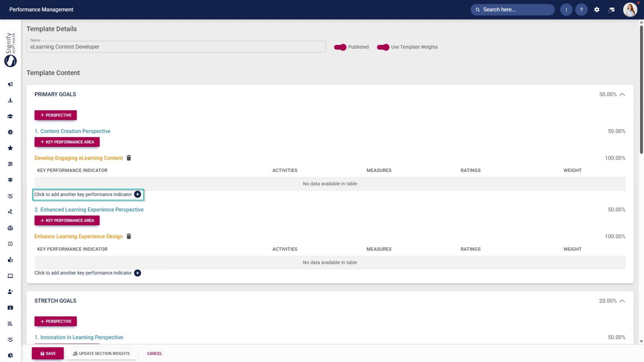The image size is (644, 362).
Task: Click Update Section Weights
Action: (x=102, y=354)
